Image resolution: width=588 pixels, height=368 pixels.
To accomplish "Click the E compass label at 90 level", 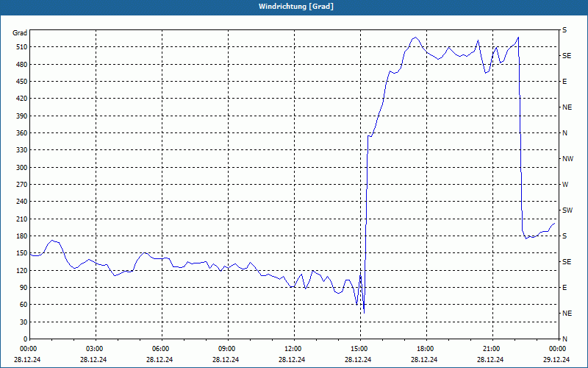I will (x=564, y=288).
